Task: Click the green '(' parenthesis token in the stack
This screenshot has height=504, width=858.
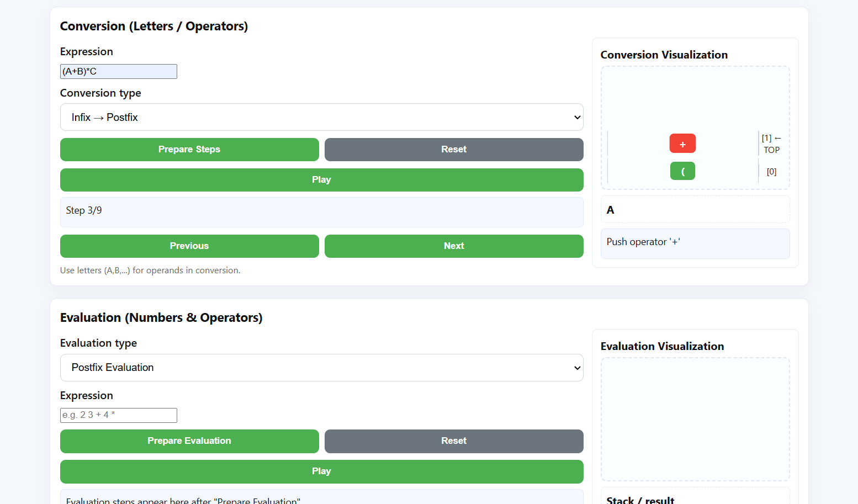Action: tap(682, 171)
